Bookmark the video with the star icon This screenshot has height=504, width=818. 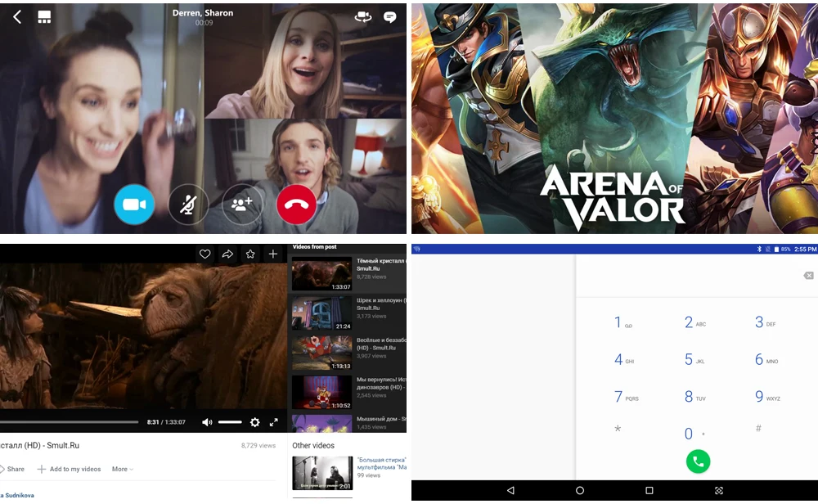(x=250, y=254)
